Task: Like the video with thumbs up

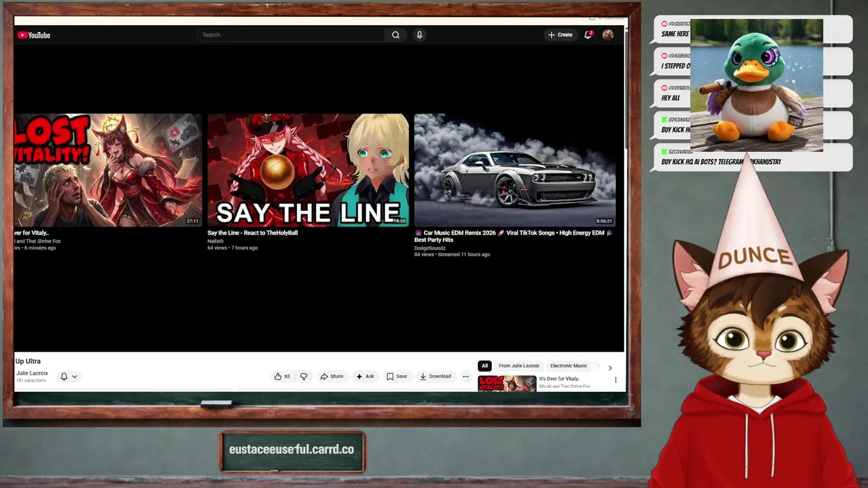Action: click(x=282, y=376)
